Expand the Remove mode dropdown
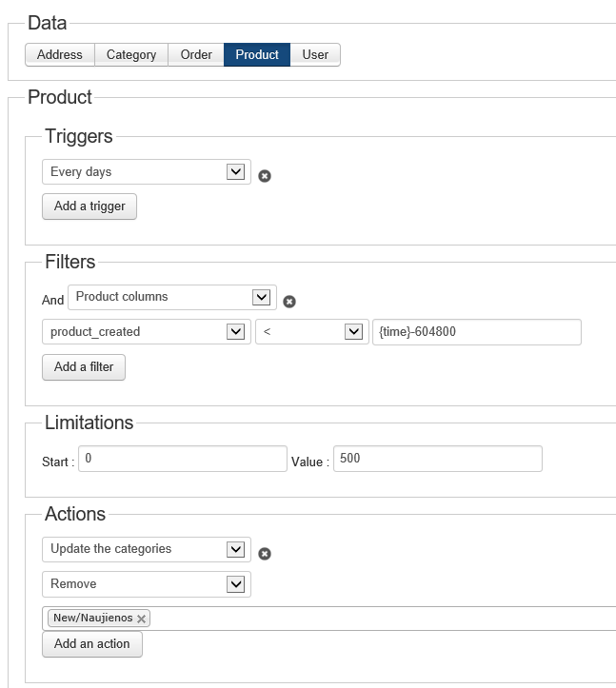Viewport: 616px width, 688px height. (x=147, y=583)
